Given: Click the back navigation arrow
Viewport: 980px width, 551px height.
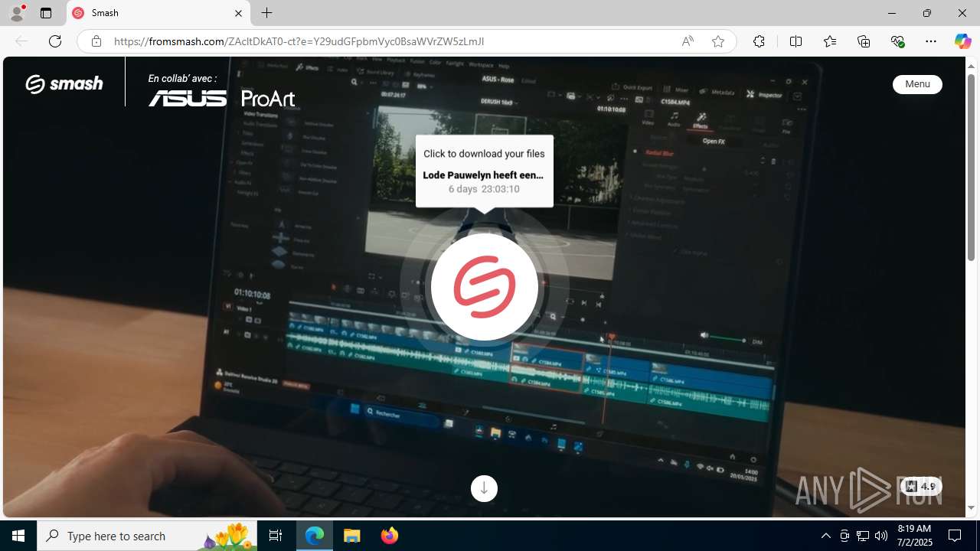Looking at the screenshot, I should (21, 41).
